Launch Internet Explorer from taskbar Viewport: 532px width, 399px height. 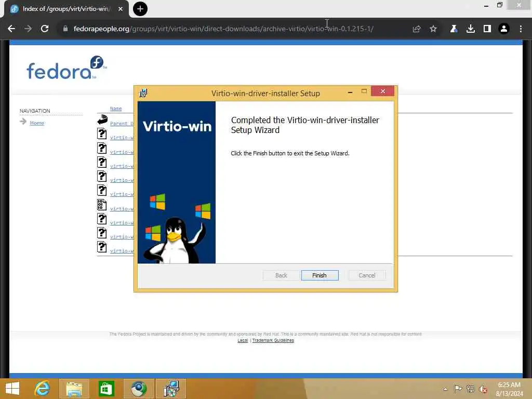pos(43,389)
